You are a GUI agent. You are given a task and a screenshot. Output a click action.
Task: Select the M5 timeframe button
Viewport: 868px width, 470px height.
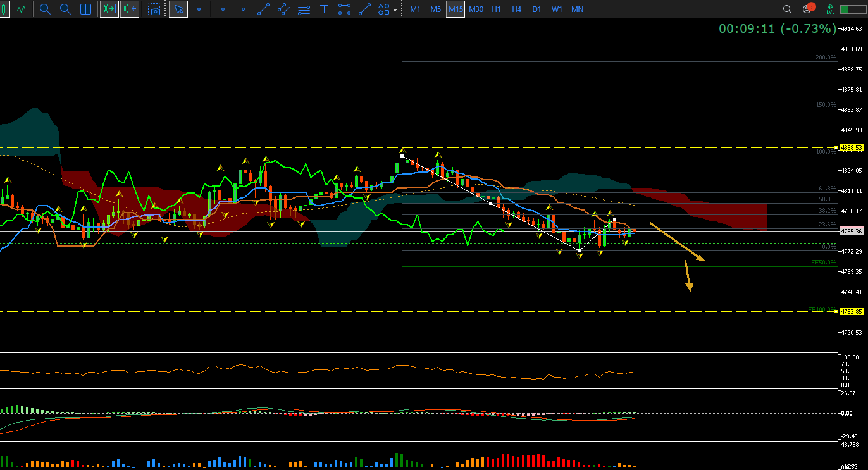point(435,9)
